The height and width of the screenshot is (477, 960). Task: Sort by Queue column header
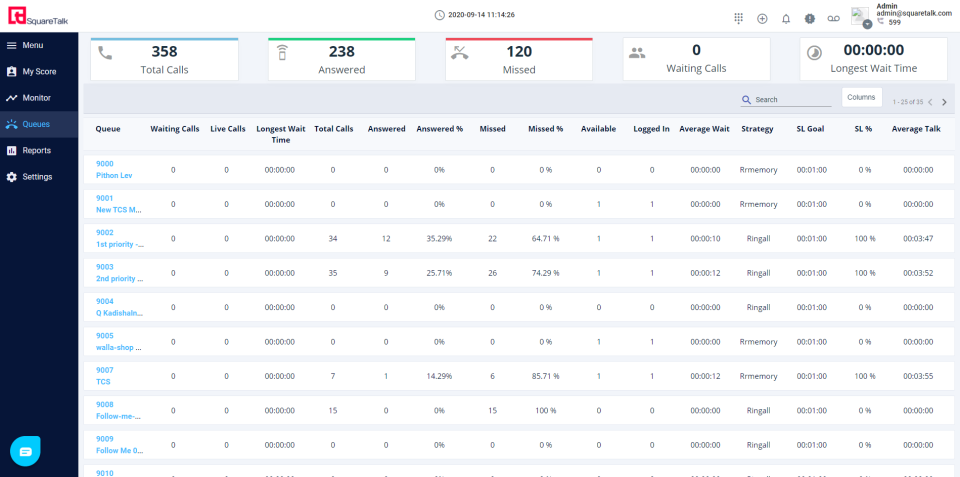tap(108, 129)
